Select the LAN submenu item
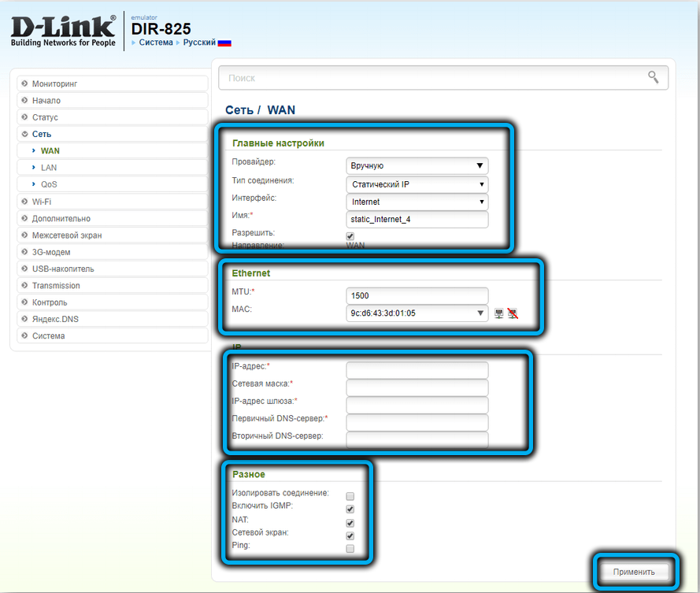This screenshot has width=700, height=593. click(x=113, y=168)
